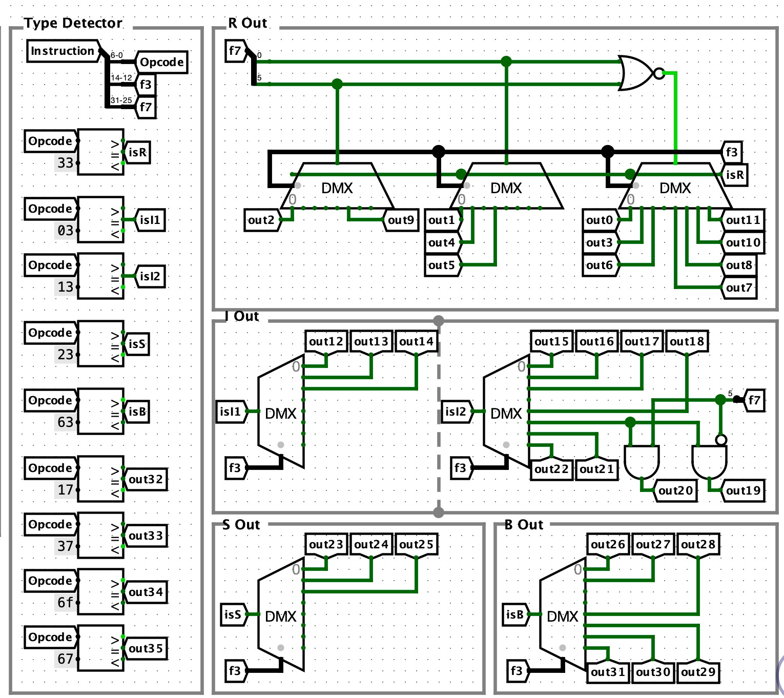The width and height of the screenshot is (784, 698).
Task: Select the out23 tunnel
Action: click(x=326, y=545)
